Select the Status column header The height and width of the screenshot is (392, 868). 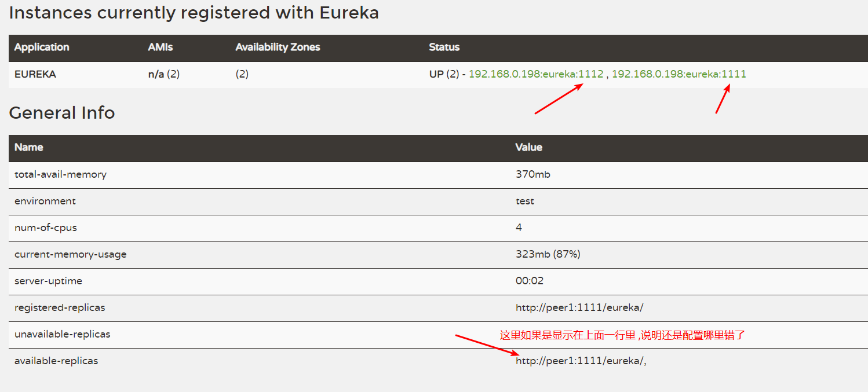pos(444,47)
